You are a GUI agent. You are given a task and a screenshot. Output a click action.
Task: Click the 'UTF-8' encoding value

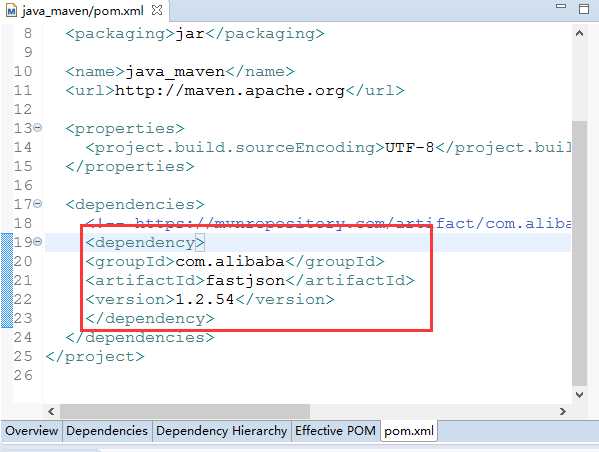[410, 147]
